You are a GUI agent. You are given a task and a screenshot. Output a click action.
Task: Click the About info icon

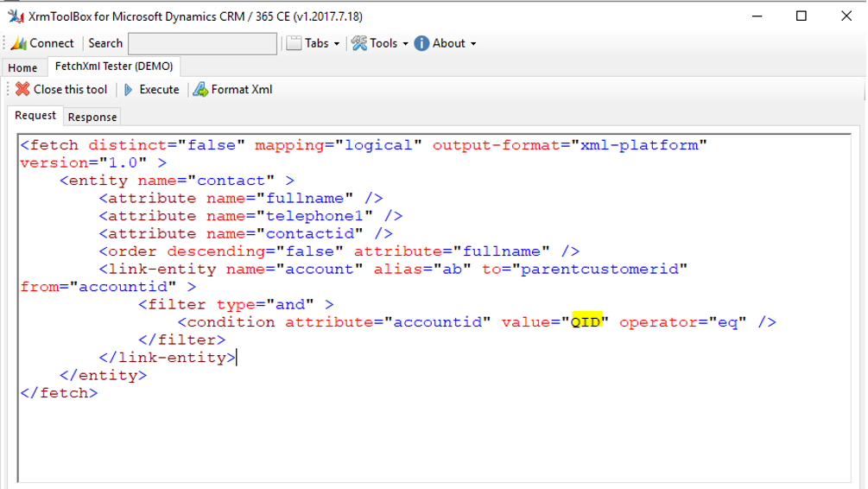tap(421, 43)
